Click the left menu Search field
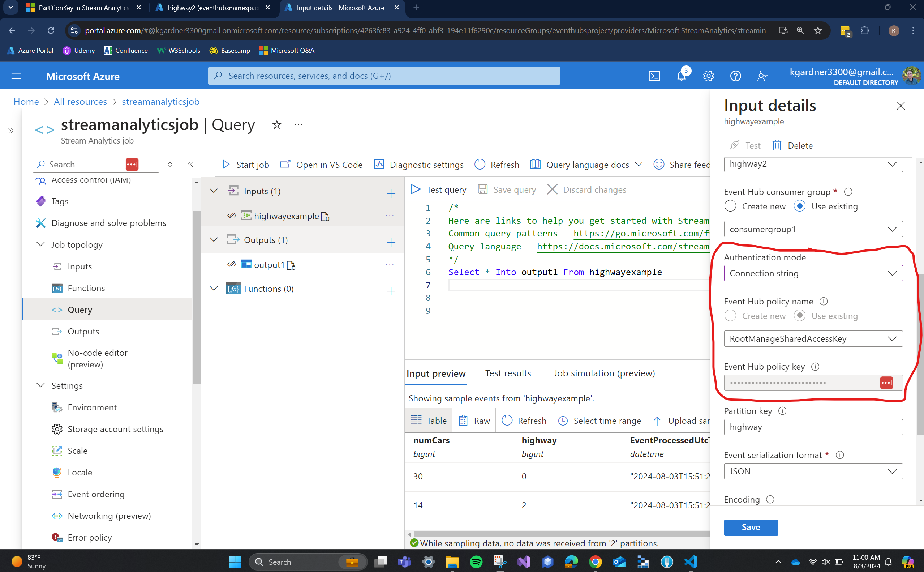Screen dimensions: 924x572 pos(96,165)
